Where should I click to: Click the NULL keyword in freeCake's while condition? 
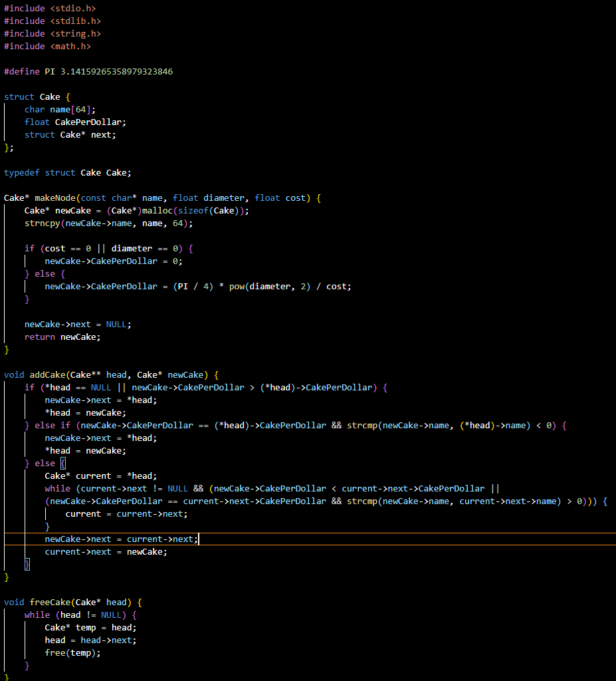[116, 614]
